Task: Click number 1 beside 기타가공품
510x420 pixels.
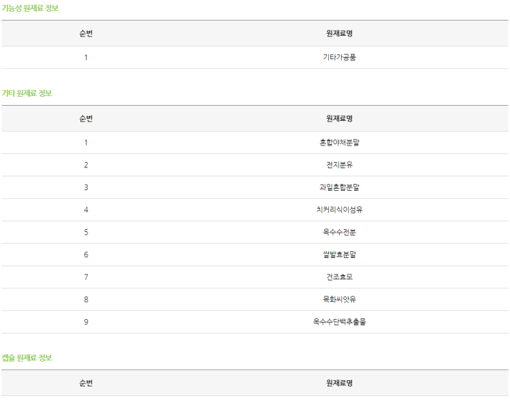Action: (x=86, y=58)
